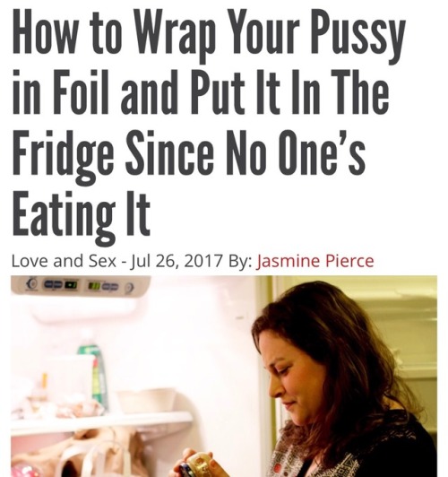Click the Love and Sex category label
This screenshot has width=448, height=477.
pos(64,261)
